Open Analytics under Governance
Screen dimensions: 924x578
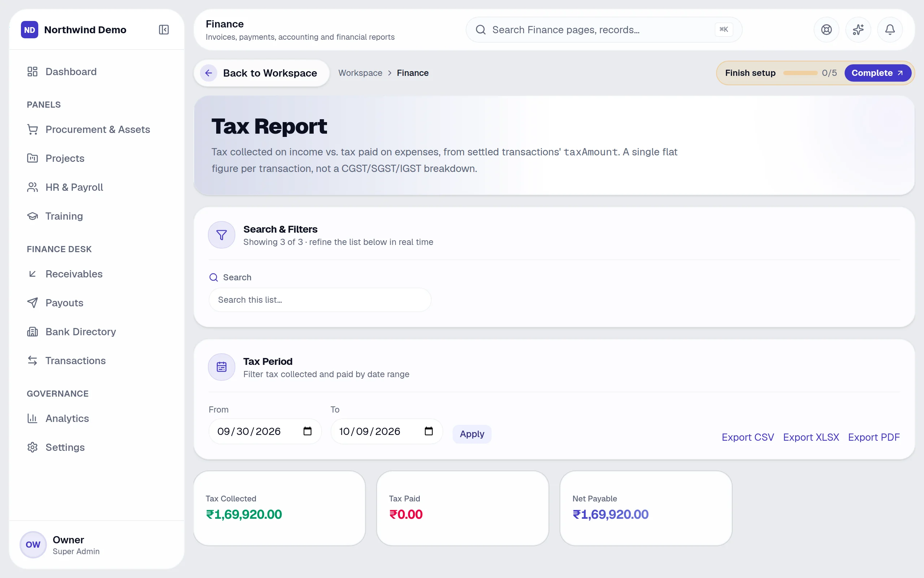pos(97,418)
